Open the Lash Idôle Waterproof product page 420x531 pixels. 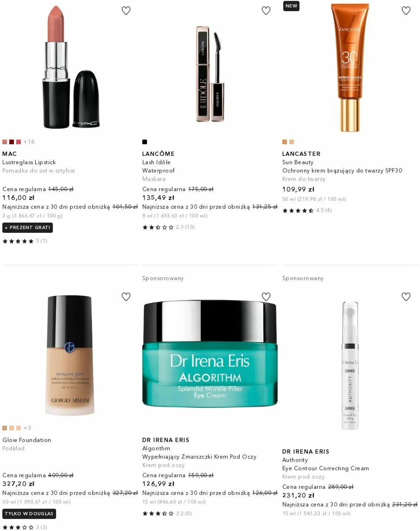tap(158, 166)
